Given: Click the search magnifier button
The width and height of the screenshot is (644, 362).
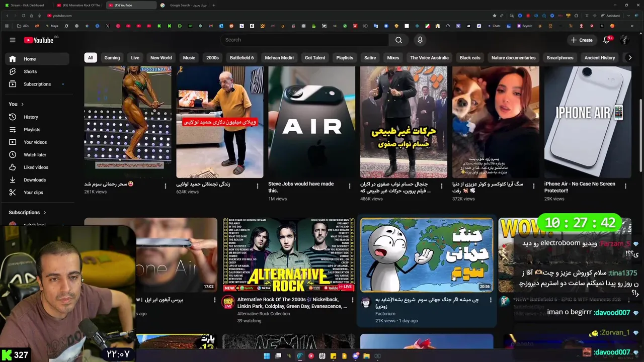Looking at the screenshot, I should (x=398, y=40).
